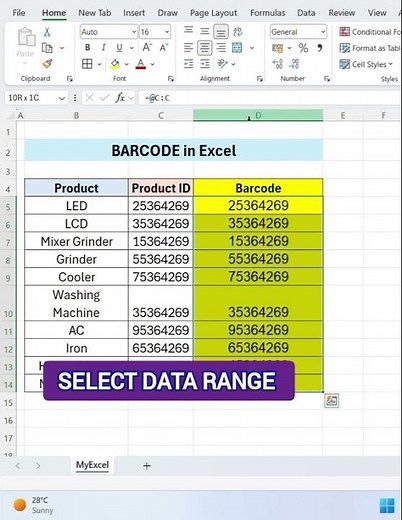The image size is (402, 520).
Task: Toggle Wrap Text icon
Action: (x=238, y=32)
